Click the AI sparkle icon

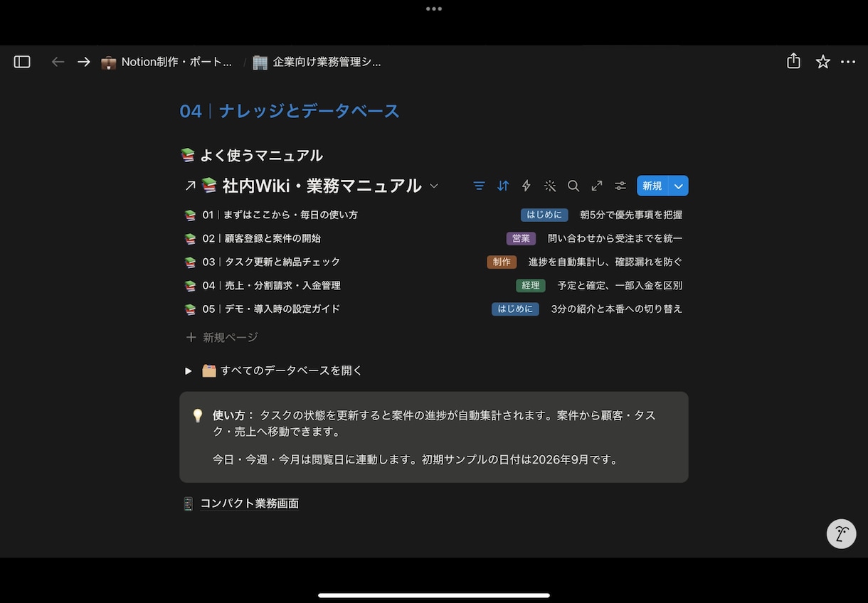[x=550, y=186]
